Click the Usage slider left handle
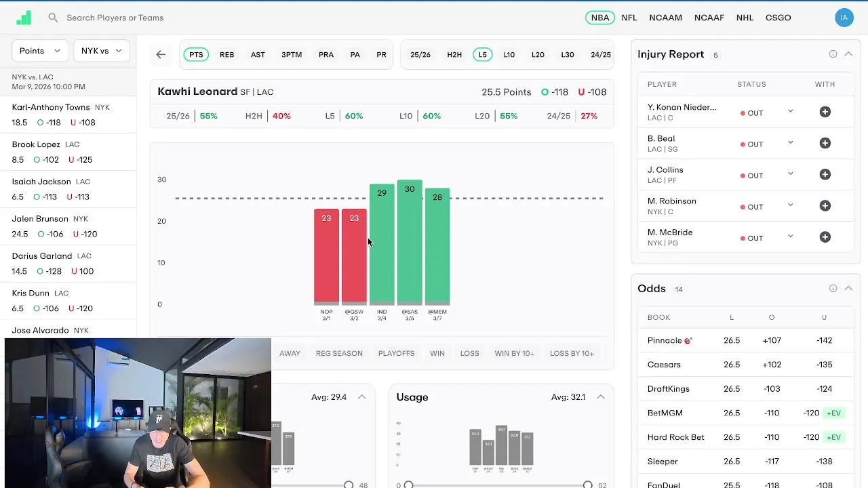The height and width of the screenshot is (488, 868). coord(408,485)
